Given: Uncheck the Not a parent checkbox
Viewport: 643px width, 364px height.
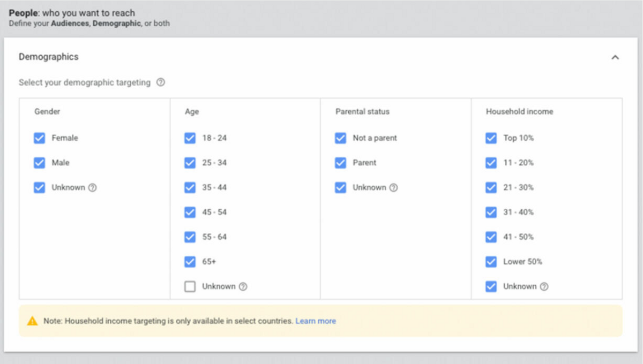Looking at the screenshot, I should pyautogui.click(x=340, y=138).
